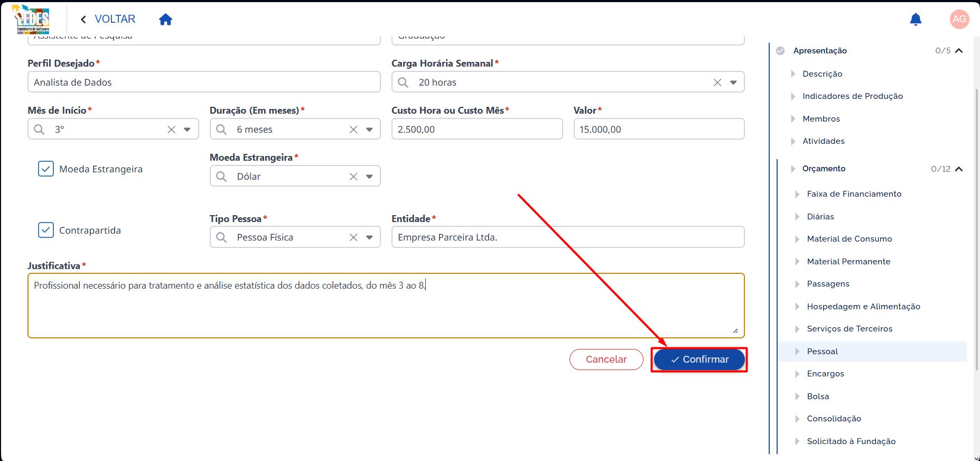The image size is (980, 461).
Task: Open Encargos budget item
Action: click(825, 374)
